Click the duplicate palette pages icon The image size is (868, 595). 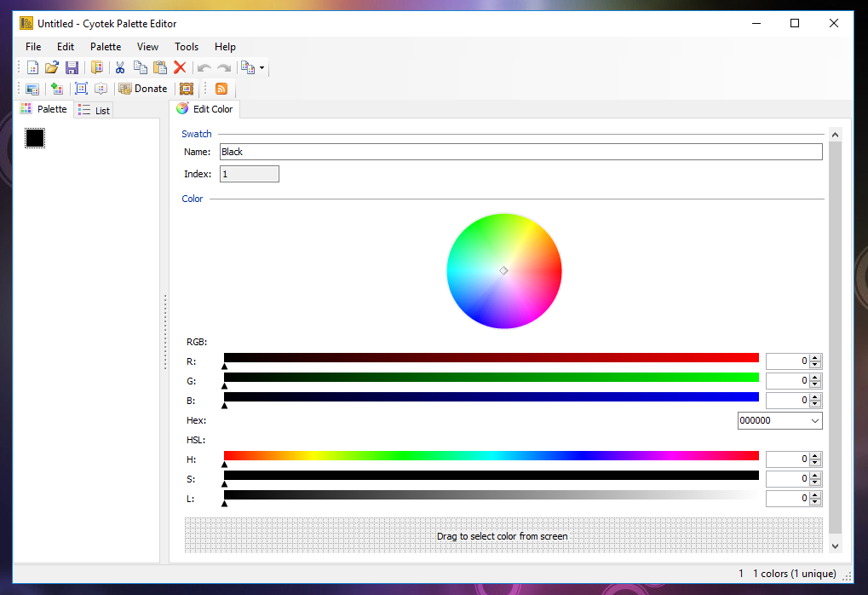click(x=248, y=67)
